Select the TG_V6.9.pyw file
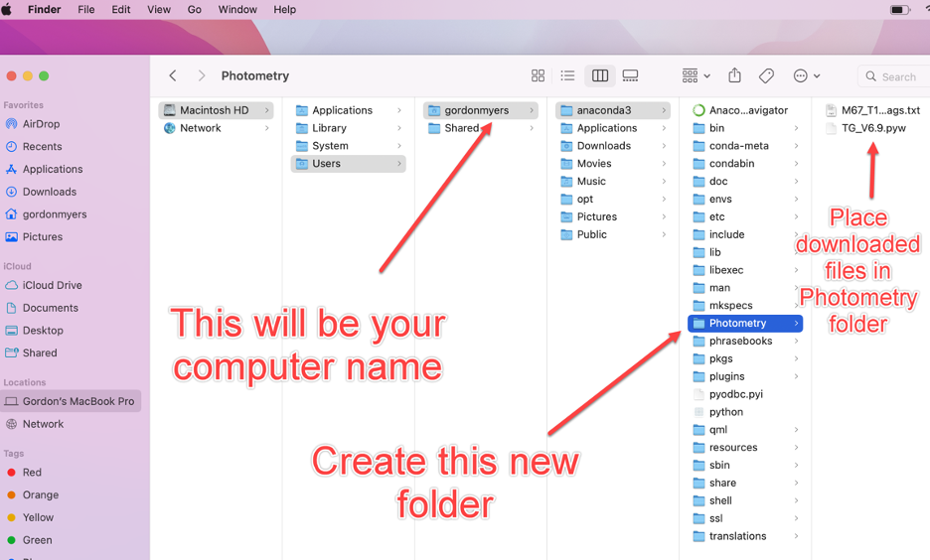 [873, 128]
